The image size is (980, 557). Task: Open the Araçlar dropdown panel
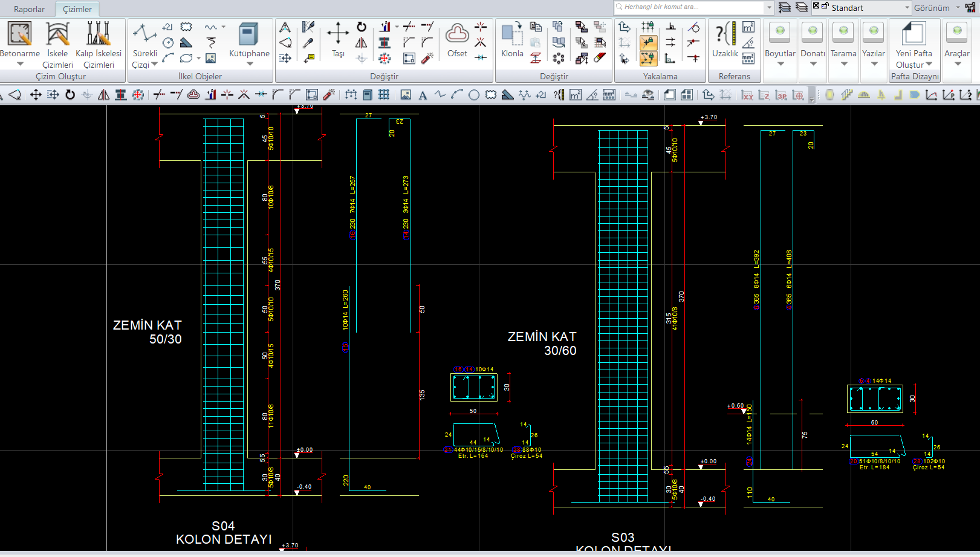point(957,50)
